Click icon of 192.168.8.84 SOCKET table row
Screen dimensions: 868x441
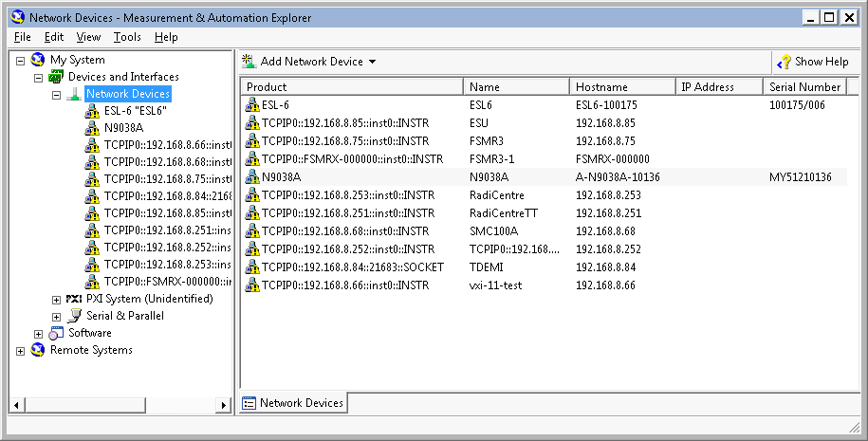click(252, 267)
